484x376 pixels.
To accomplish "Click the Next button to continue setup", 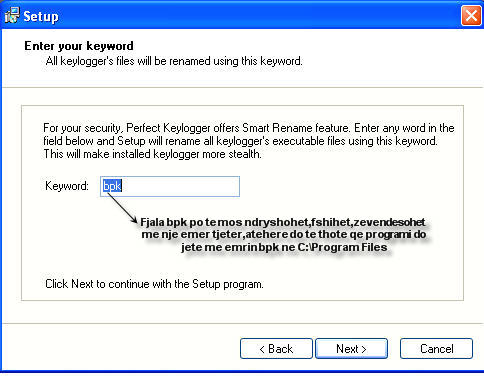I will pyautogui.click(x=351, y=349).
